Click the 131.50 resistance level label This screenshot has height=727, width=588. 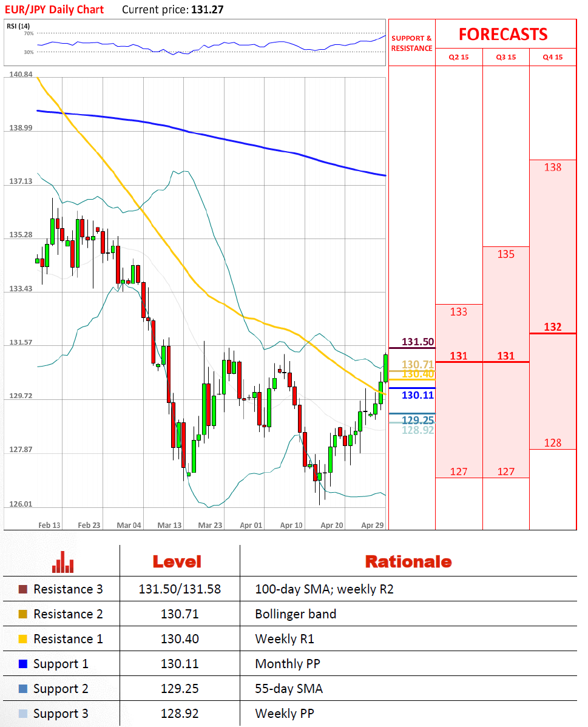418,342
